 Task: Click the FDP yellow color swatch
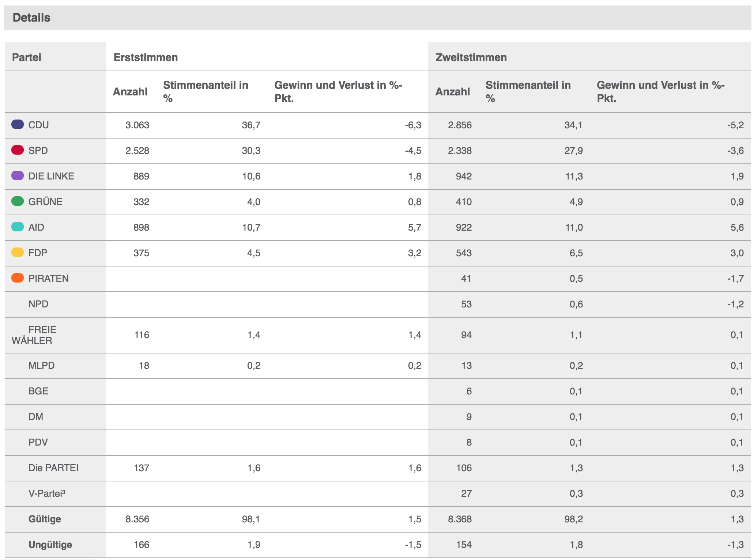tap(18, 252)
